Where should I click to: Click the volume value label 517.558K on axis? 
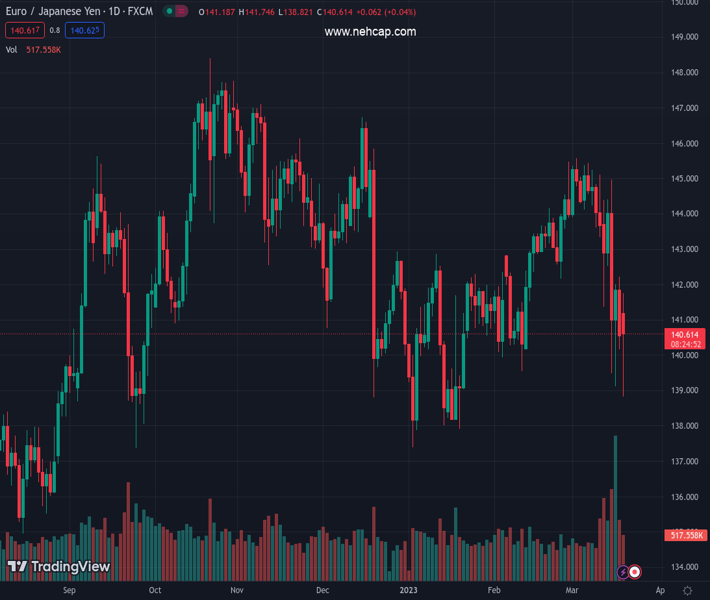coord(686,536)
